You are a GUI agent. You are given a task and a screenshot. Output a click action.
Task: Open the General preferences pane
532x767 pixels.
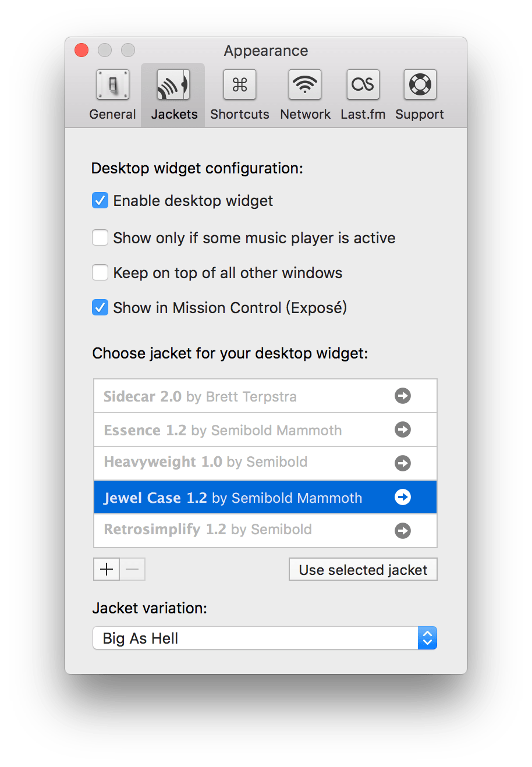click(112, 95)
